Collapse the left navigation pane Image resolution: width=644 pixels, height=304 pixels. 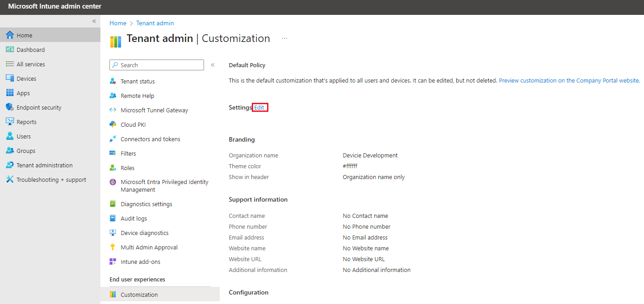(94, 21)
